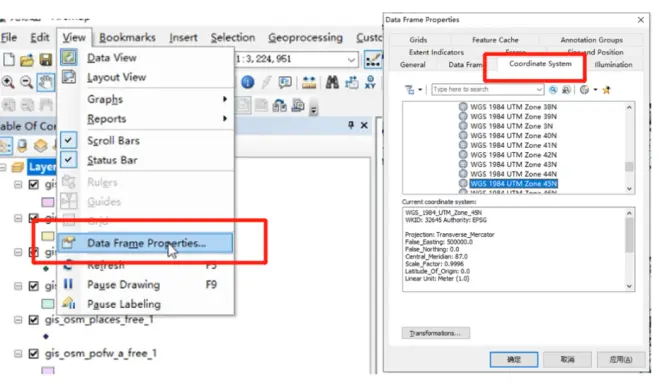The height and width of the screenshot is (388, 660).
Task: Open the Find binoculars tool
Action: pyautogui.click(x=332, y=82)
